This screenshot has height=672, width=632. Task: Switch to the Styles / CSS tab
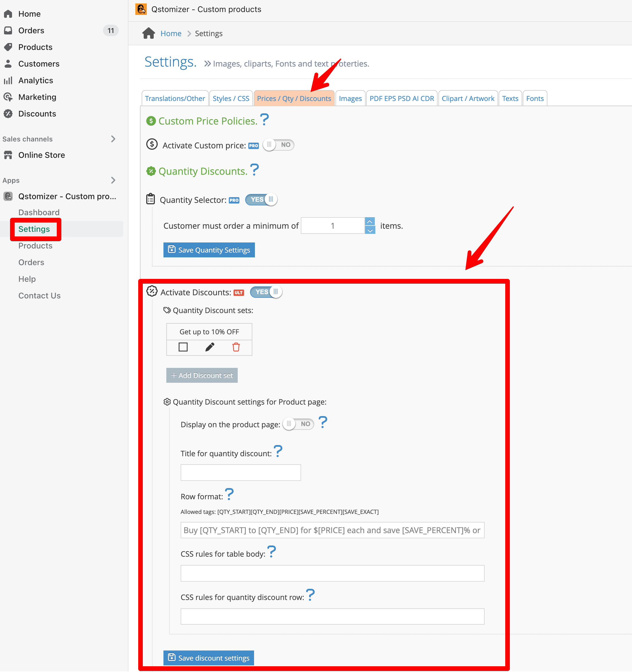pyautogui.click(x=231, y=98)
